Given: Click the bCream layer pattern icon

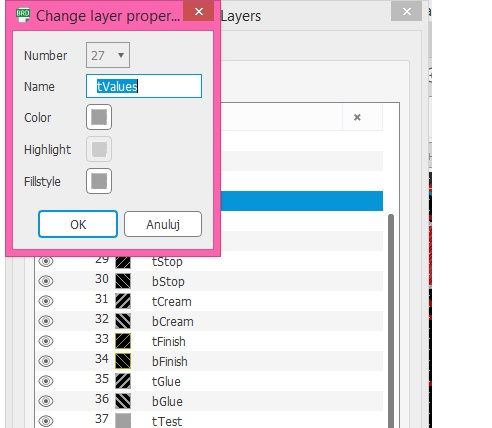Looking at the screenshot, I should pyautogui.click(x=123, y=321).
